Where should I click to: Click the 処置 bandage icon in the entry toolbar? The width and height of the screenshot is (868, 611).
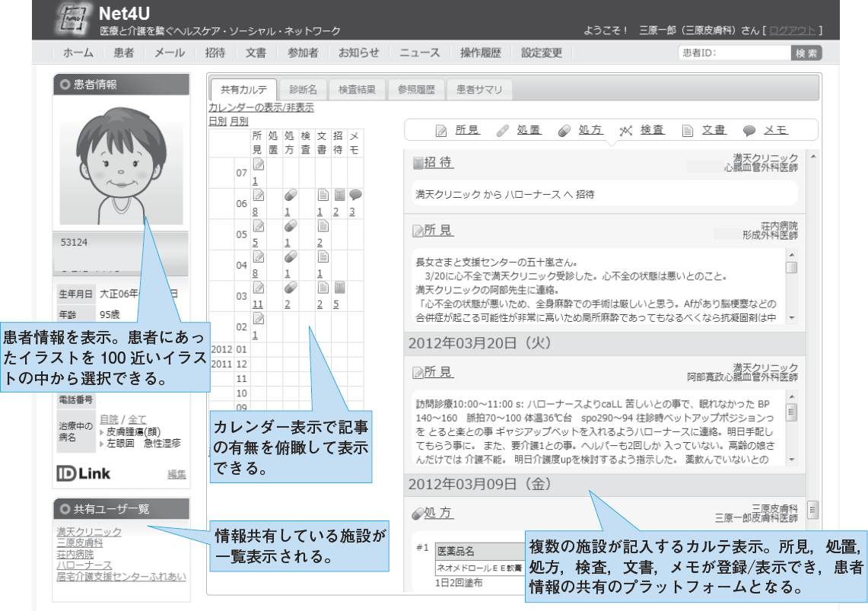pos(503,131)
